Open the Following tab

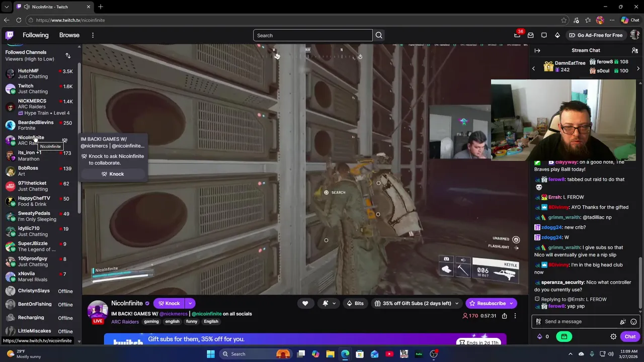[35, 35]
